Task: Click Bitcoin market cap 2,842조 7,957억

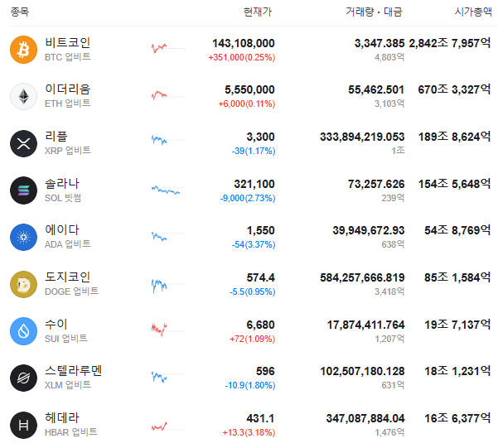Action: pyautogui.click(x=450, y=43)
